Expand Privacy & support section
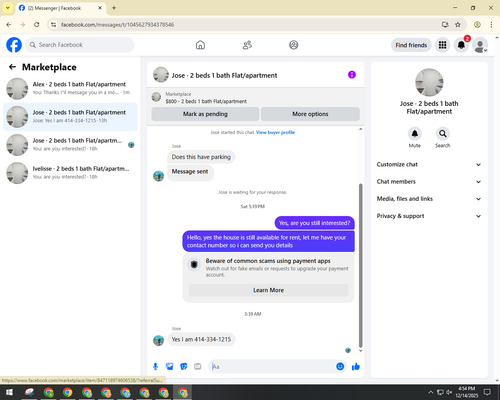Screen dimensions: 500x400 pos(429,216)
